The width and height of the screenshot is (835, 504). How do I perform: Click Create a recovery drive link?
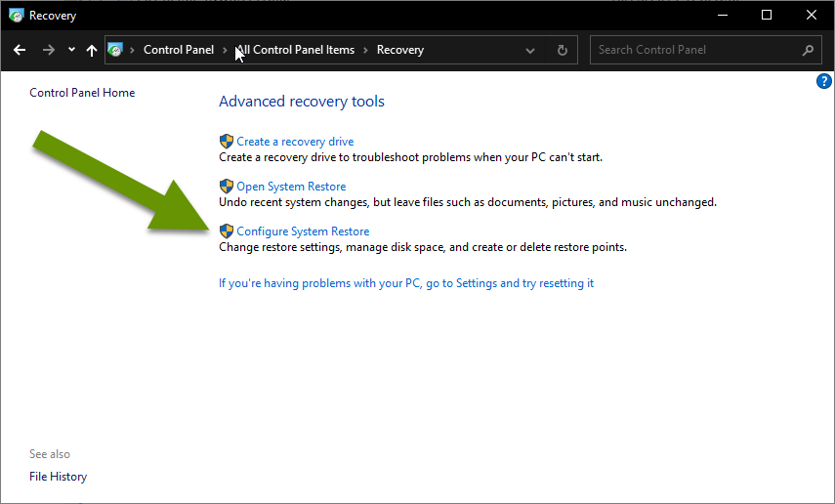[x=295, y=142]
